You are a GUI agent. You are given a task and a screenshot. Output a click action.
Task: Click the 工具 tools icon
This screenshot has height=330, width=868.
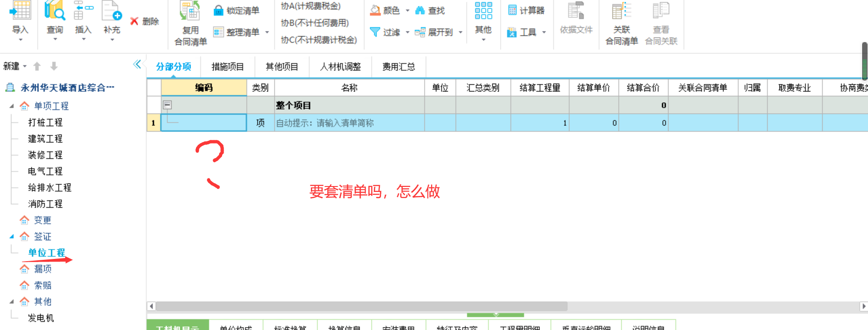(512, 32)
